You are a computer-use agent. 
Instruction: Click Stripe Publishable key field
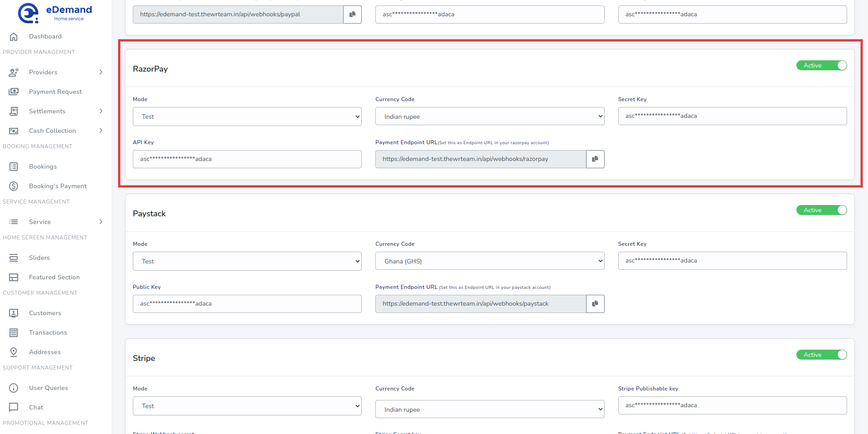[x=732, y=405]
